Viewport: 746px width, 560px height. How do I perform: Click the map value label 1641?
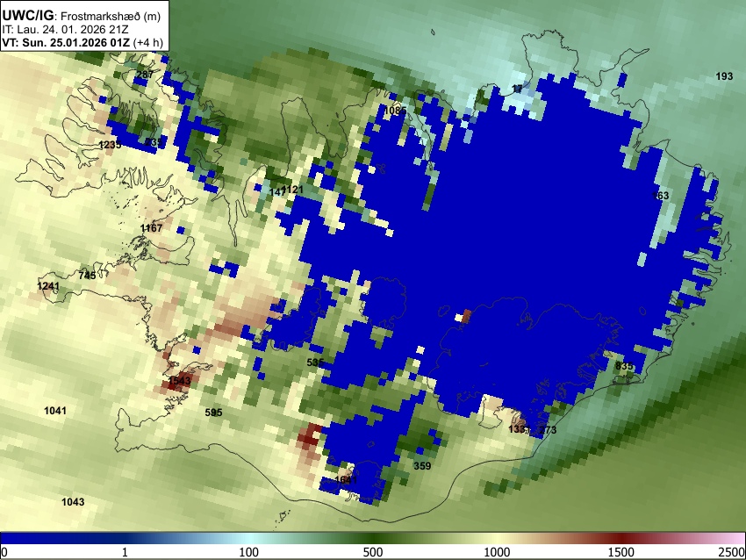(346, 480)
